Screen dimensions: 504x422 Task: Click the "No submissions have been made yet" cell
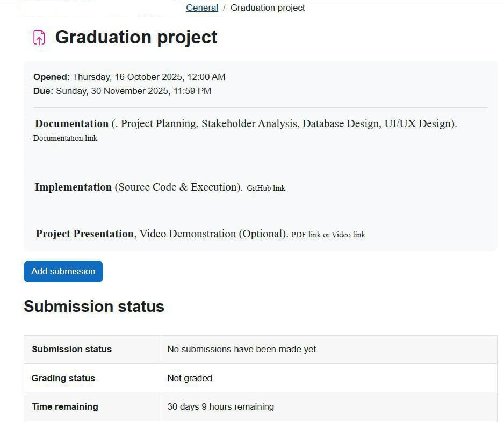[x=241, y=349]
